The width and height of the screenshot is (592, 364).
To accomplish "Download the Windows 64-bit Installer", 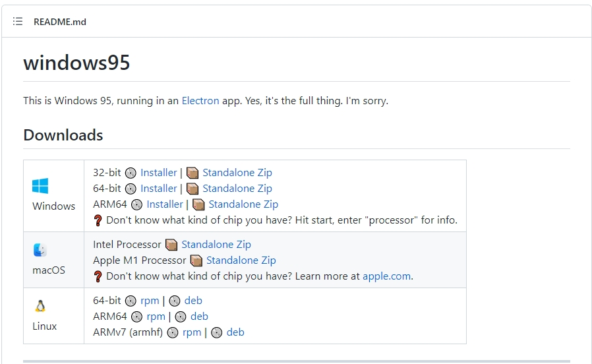I will (159, 189).
